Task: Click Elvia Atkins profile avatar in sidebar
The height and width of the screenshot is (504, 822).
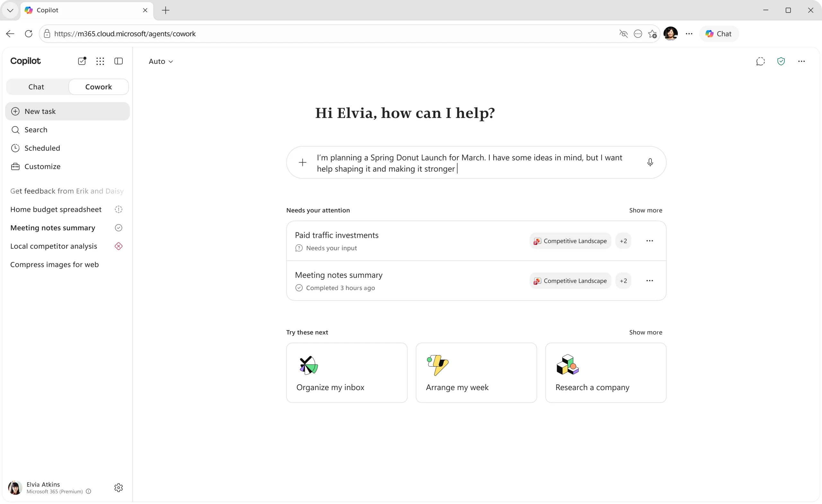Action: [x=15, y=488]
